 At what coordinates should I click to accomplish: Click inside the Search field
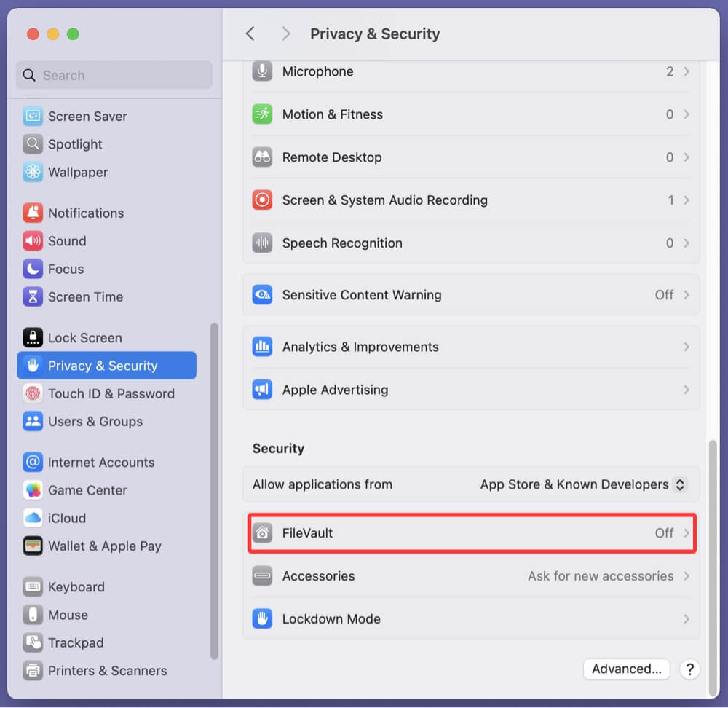[x=114, y=75]
